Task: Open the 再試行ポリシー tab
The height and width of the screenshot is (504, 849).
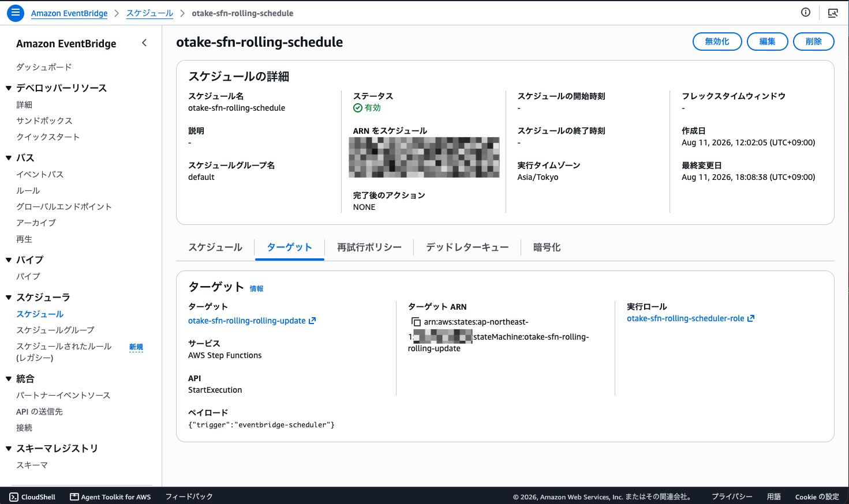Action: [369, 247]
